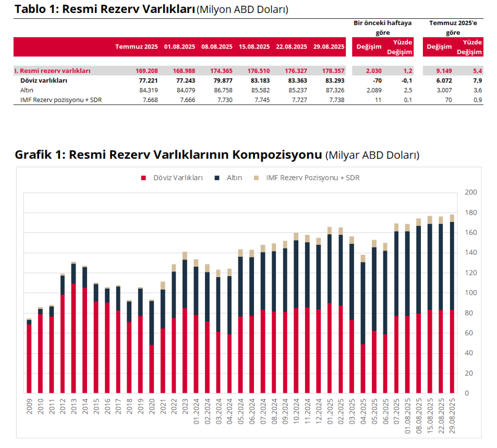This screenshot has height=448, width=497.
Task: Select the 29.08.2025 table column header
Action: pyautogui.click(x=329, y=47)
